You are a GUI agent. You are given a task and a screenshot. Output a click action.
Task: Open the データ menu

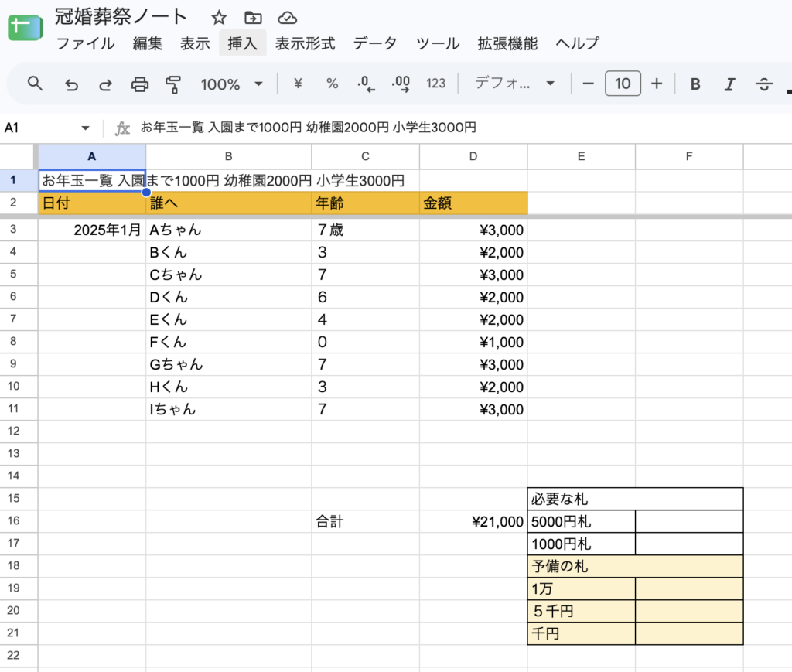[375, 43]
